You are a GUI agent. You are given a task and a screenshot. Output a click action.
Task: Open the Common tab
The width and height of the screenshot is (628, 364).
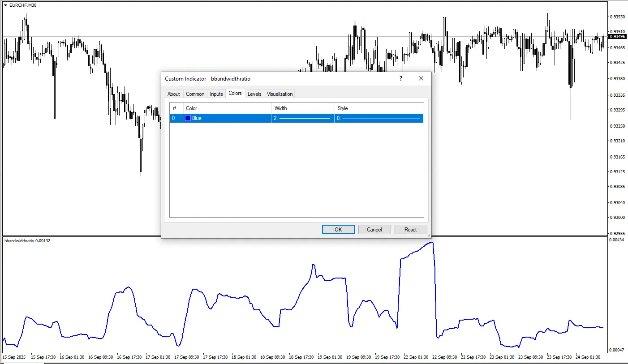pos(195,94)
